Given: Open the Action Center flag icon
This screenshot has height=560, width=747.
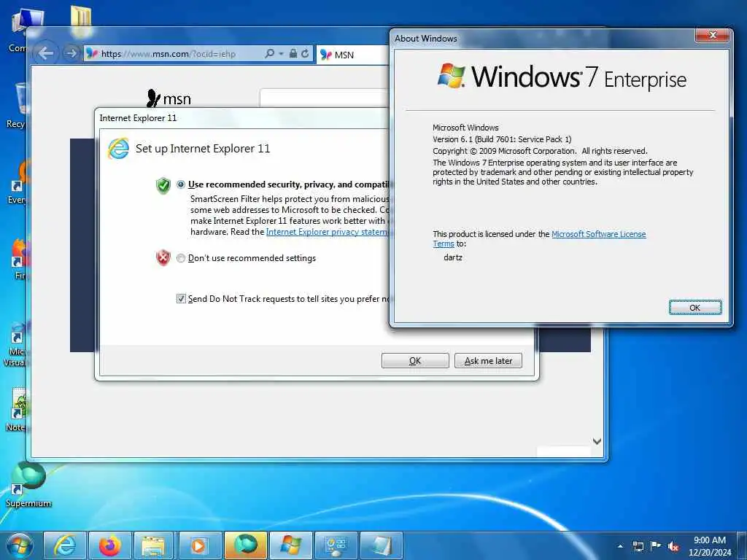Looking at the screenshot, I should tap(656, 545).
